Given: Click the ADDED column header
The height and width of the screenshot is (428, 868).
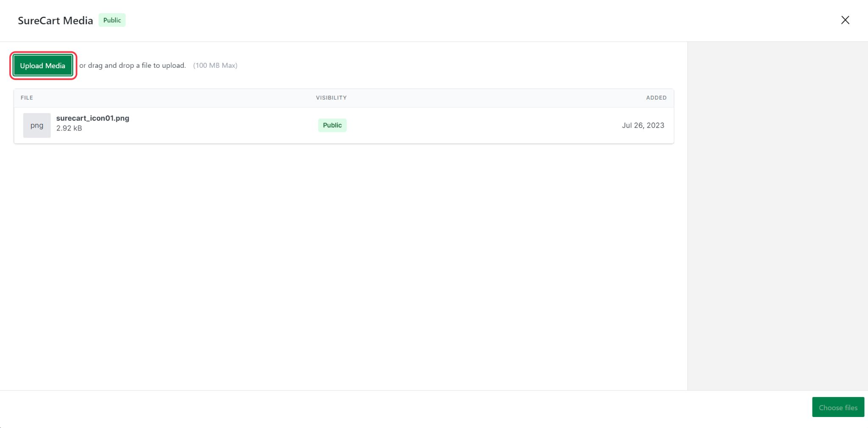Looking at the screenshot, I should [656, 98].
